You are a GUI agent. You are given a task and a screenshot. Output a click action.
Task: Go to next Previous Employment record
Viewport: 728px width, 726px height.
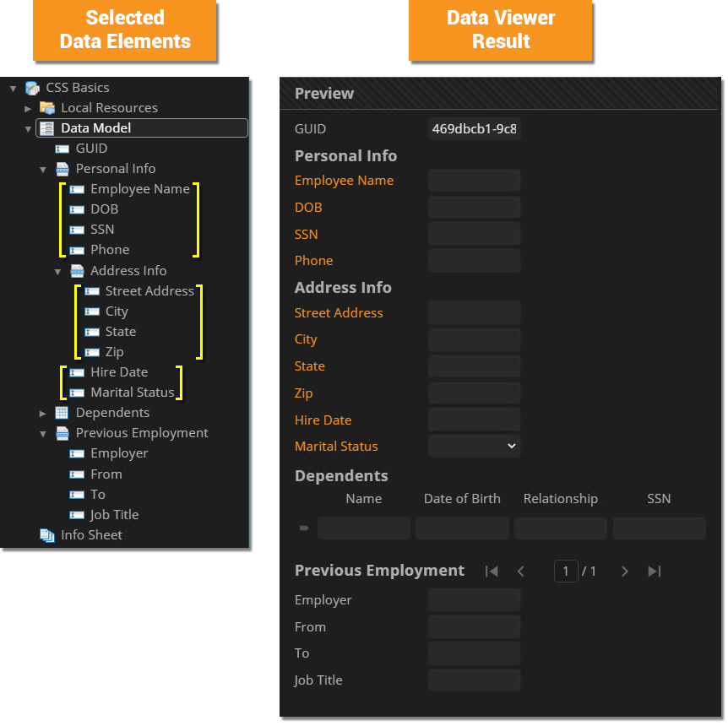(625, 572)
